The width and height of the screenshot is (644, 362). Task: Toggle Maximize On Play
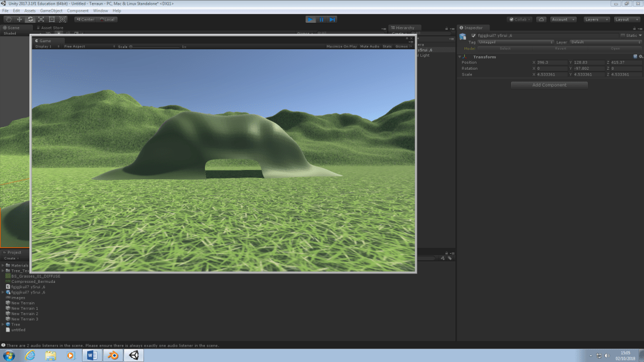[341, 46]
